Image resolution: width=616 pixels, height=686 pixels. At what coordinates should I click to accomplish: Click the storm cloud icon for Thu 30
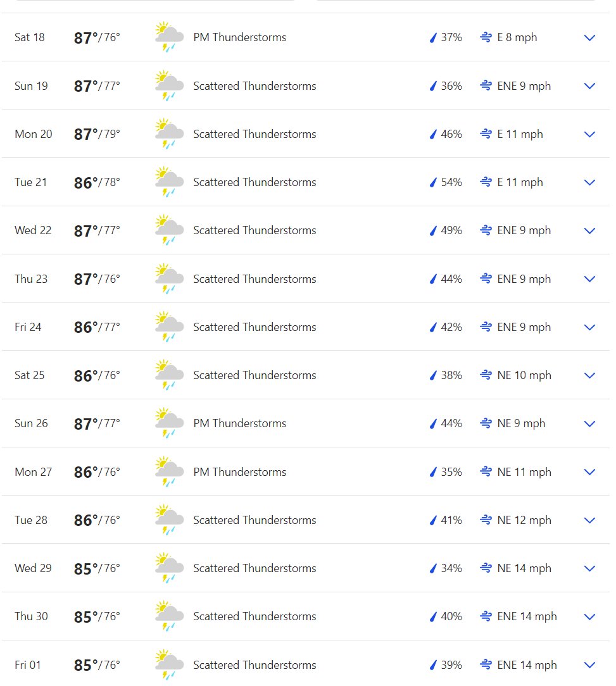pos(169,616)
